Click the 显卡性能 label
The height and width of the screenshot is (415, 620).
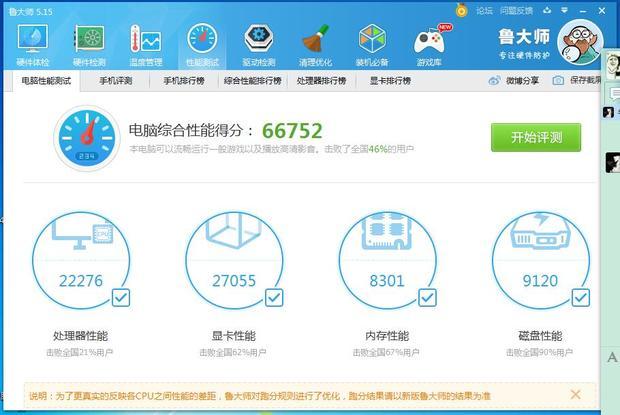234,336
